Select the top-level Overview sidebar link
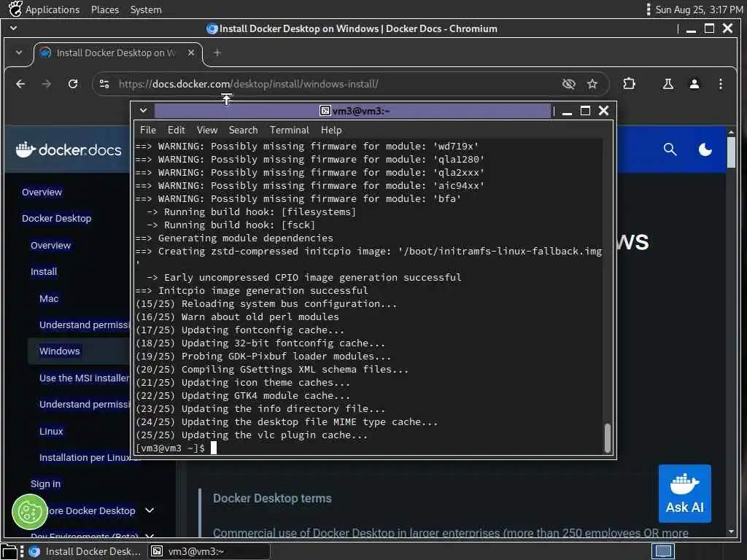Viewport: 747px width, 560px height. (x=42, y=192)
